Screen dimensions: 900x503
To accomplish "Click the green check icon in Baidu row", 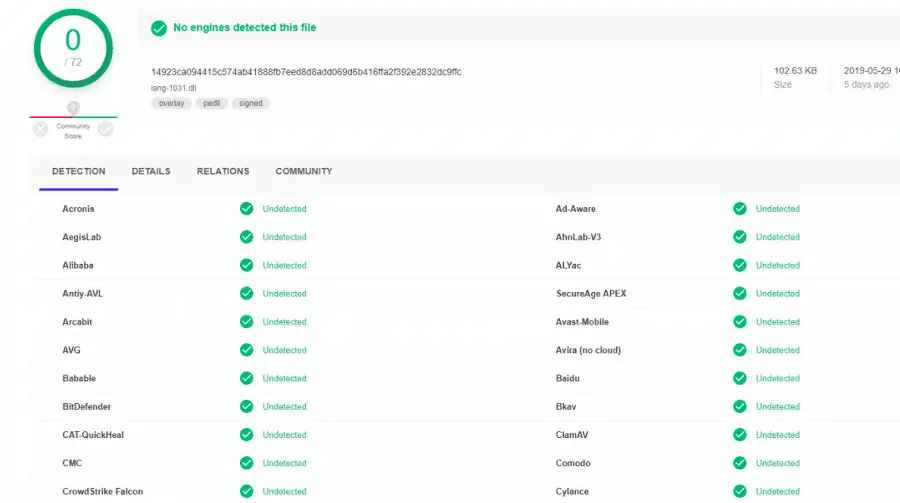I will (740, 378).
